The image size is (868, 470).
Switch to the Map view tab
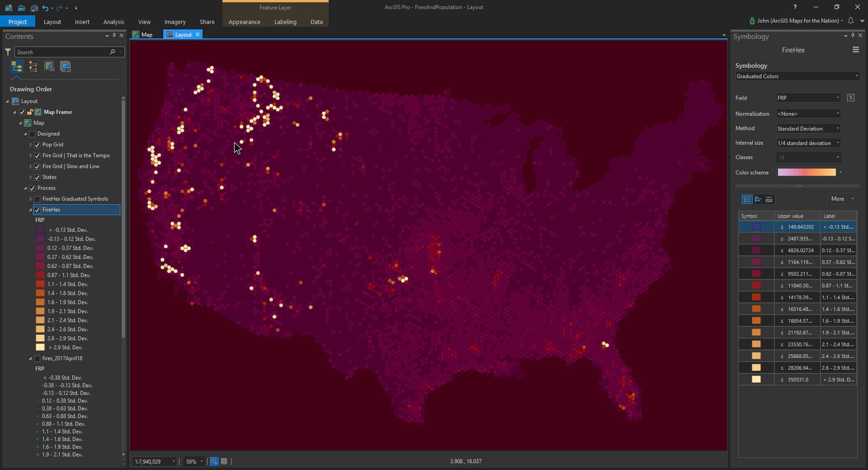click(142, 34)
